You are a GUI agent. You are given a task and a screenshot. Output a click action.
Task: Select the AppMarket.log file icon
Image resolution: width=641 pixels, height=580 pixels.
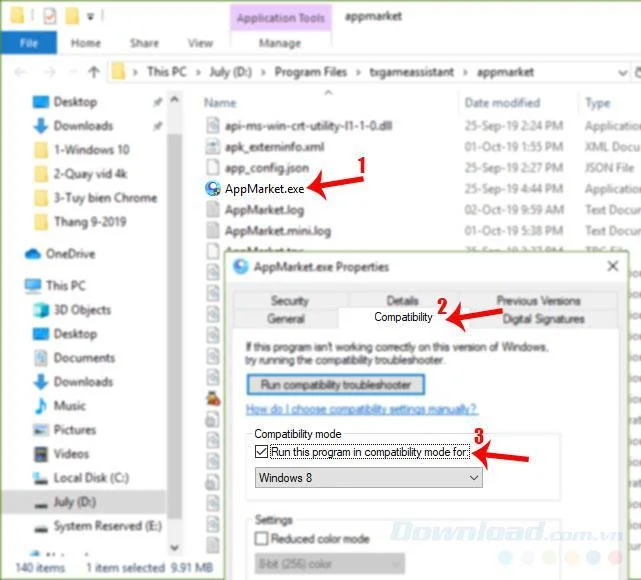pyautogui.click(x=213, y=210)
